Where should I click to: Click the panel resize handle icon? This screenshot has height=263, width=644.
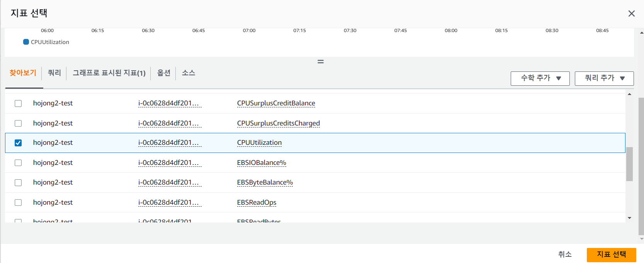[x=321, y=61]
